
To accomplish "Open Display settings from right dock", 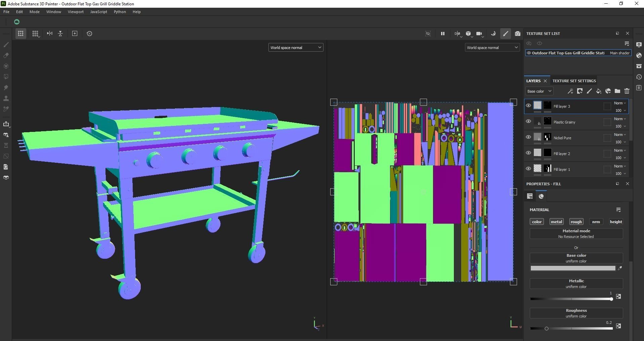I will click(x=639, y=45).
